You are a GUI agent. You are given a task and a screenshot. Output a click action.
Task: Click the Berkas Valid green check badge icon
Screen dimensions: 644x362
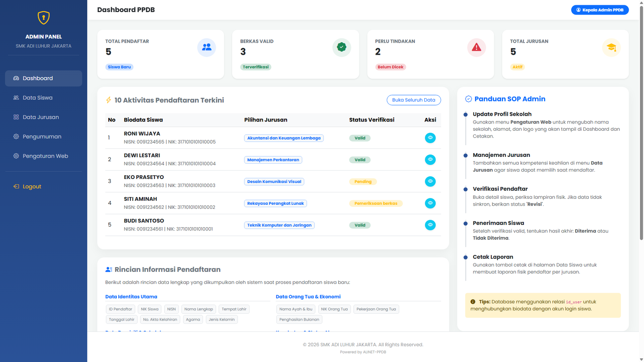(x=341, y=47)
